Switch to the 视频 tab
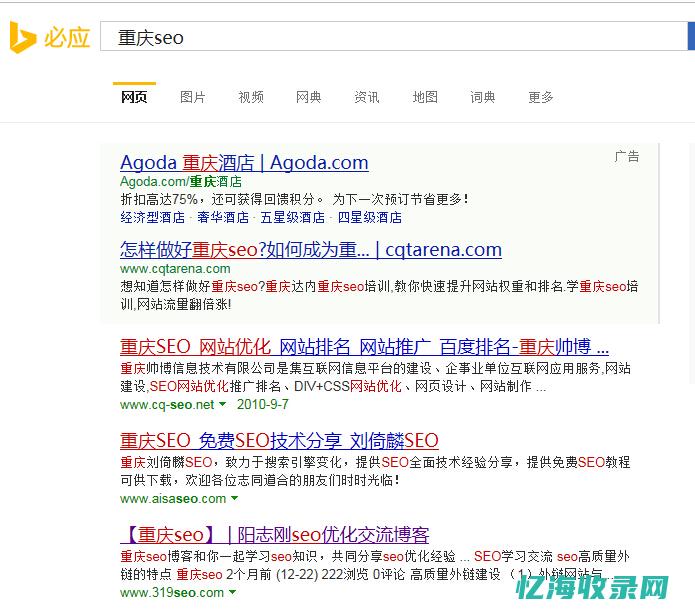This screenshot has width=695, height=609. [251, 97]
